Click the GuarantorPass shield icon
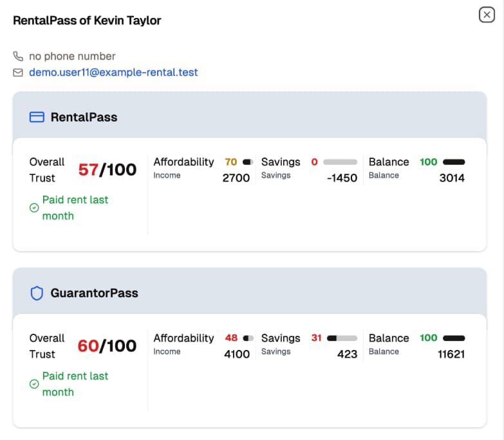The width and height of the screenshot is (504, 440). click(37, 293)
